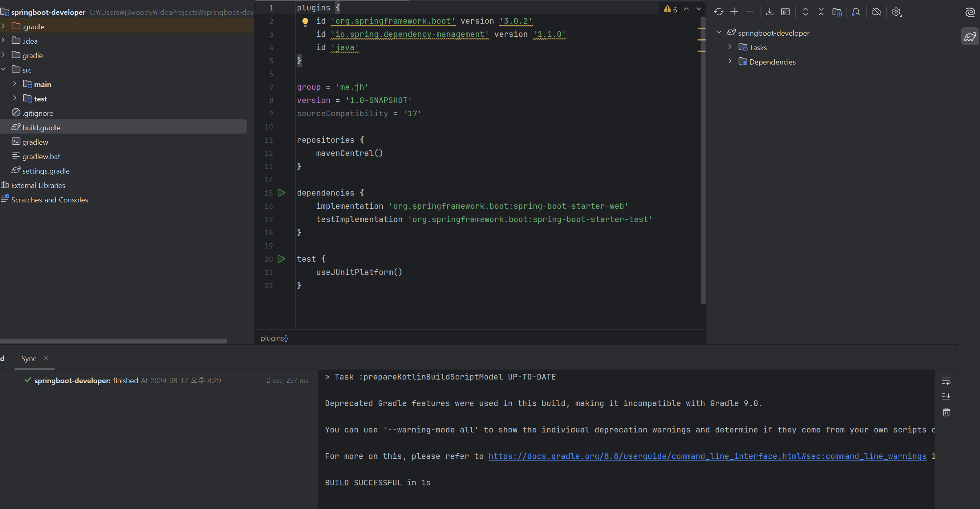
Task: Click the Link Gradle Project plus icon
Action: pos(734,12)
